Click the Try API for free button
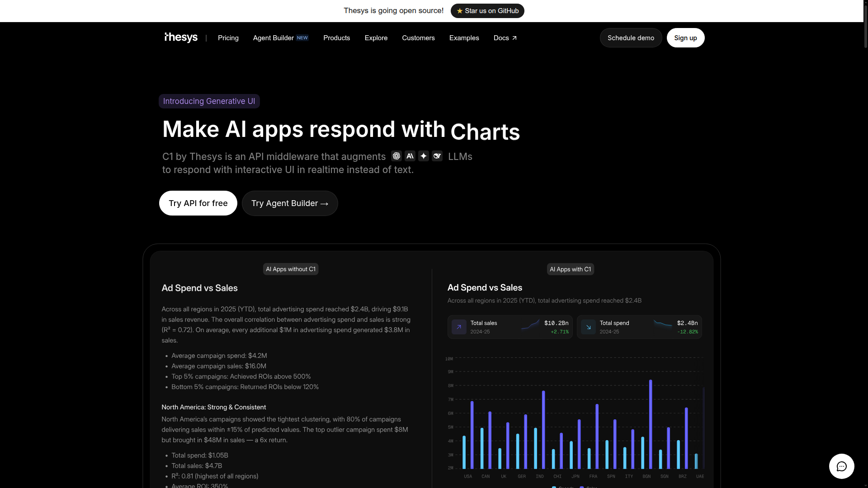868x488 pixels. click(x=198, y=203)
